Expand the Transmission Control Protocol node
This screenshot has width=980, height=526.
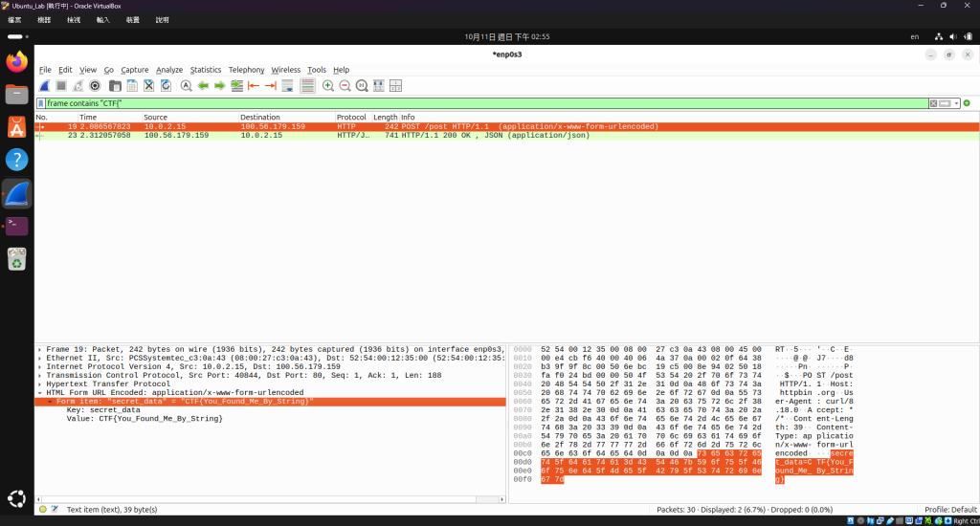[40, 376]
